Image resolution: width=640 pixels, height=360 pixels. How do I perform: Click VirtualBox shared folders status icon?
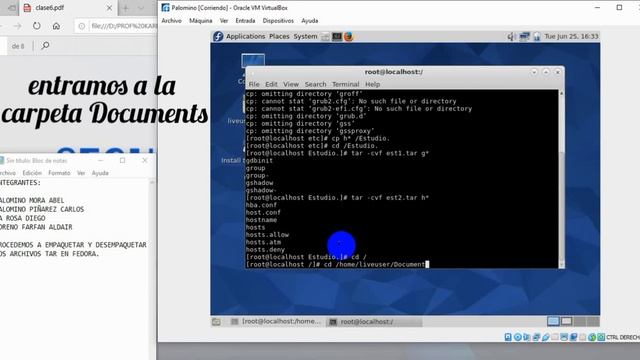[x=555, y=337]
